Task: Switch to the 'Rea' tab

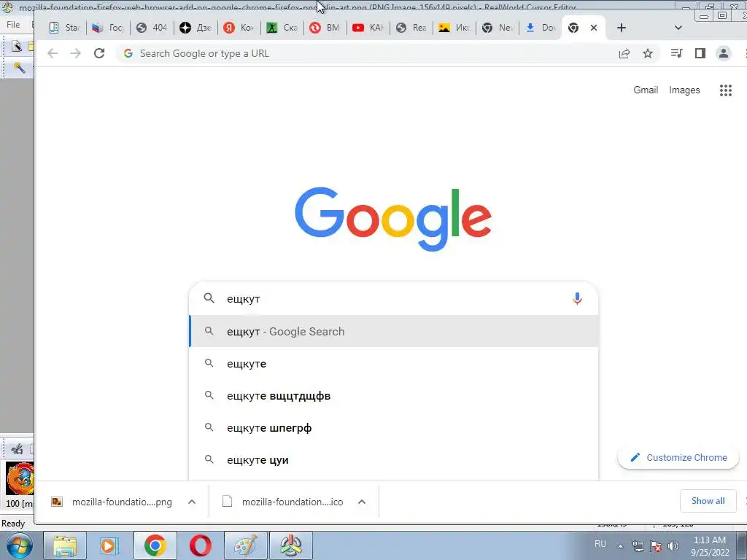Action: pyautogui.click(x=411, y=28)
